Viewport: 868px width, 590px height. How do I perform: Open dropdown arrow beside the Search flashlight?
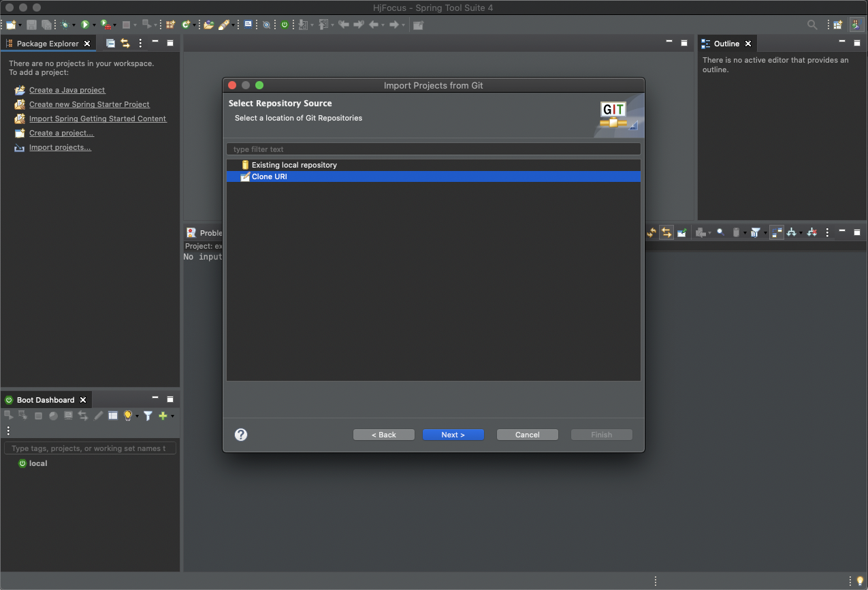[233, 25]
